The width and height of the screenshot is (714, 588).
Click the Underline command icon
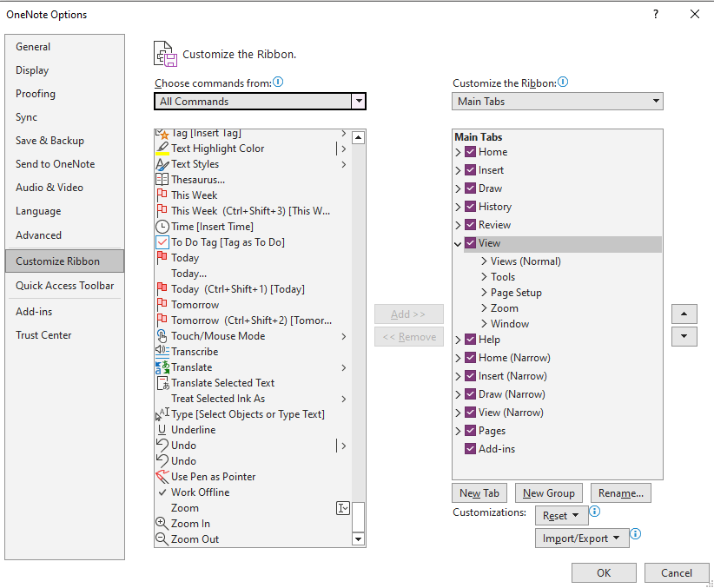tap(162, 429)
